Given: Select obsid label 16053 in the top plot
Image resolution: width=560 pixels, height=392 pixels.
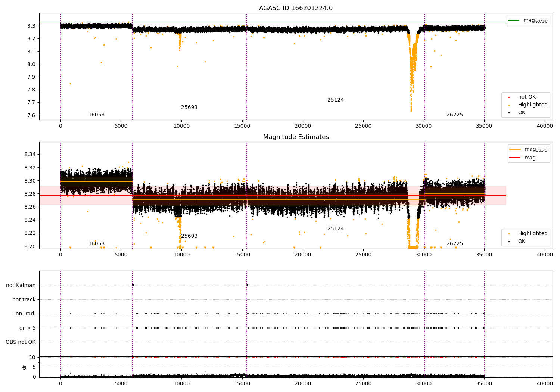Looking at the screenshot, I should tap(96, 115).
